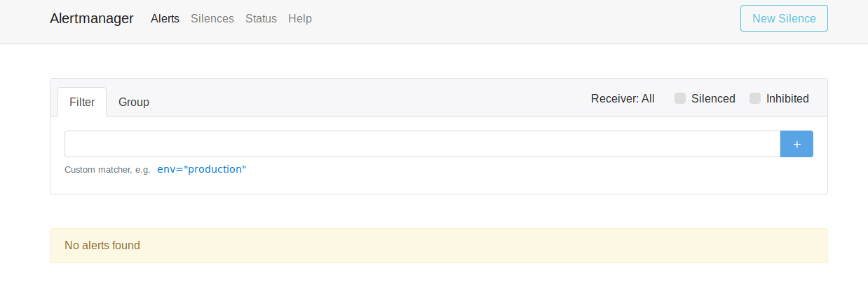Go to the Status page
868x285 pixels.
261,18
